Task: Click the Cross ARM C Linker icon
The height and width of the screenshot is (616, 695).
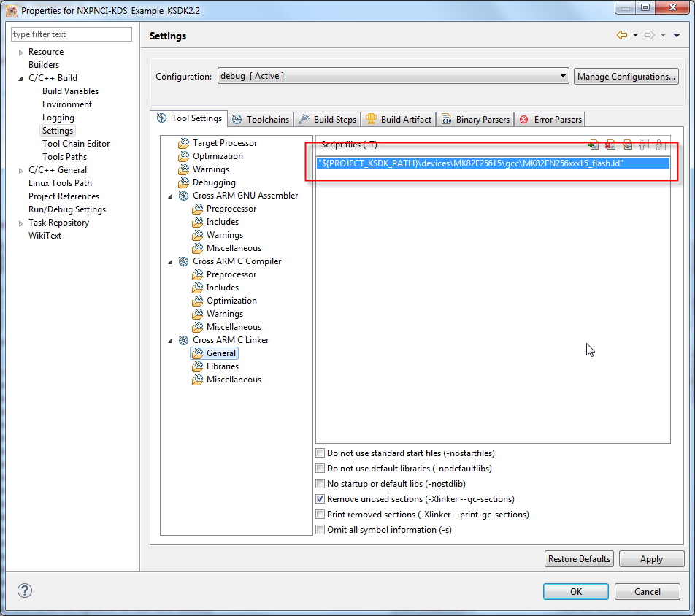Action: coord(183,340)
